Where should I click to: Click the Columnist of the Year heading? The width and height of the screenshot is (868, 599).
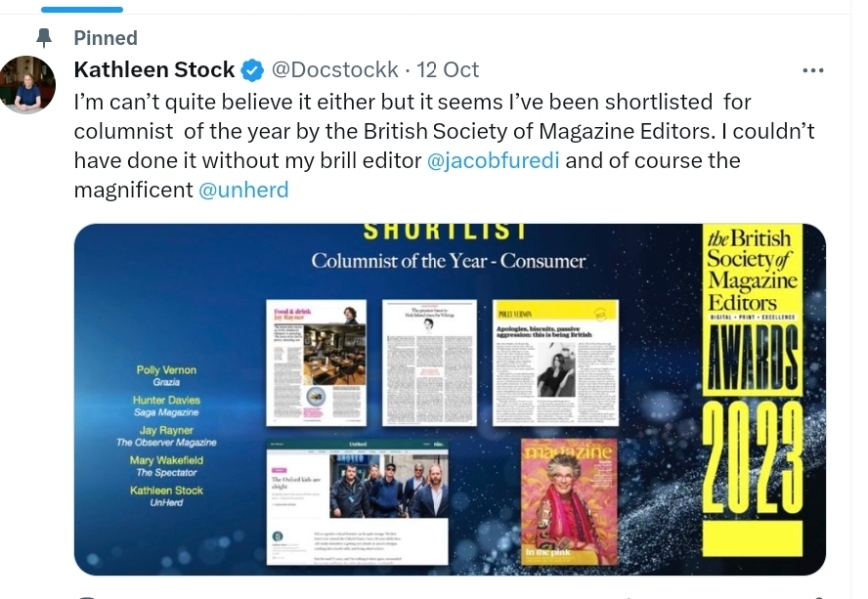point(448,261)
